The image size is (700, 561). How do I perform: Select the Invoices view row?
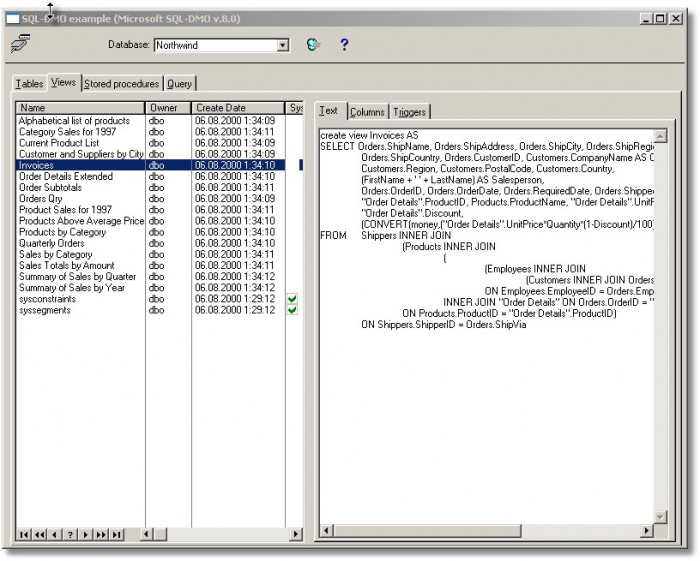(150, 165)
